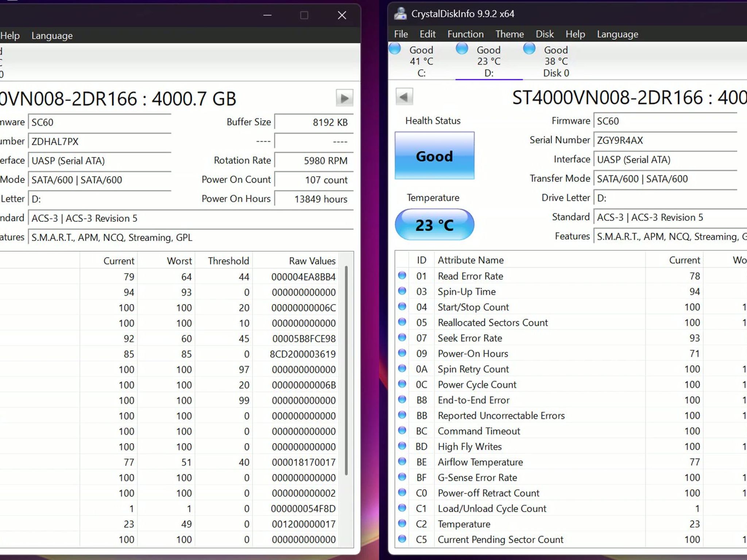Click status dot for Power-On Hours row
747x560 pixels.
pyautogui.click(x=402, y=353)
